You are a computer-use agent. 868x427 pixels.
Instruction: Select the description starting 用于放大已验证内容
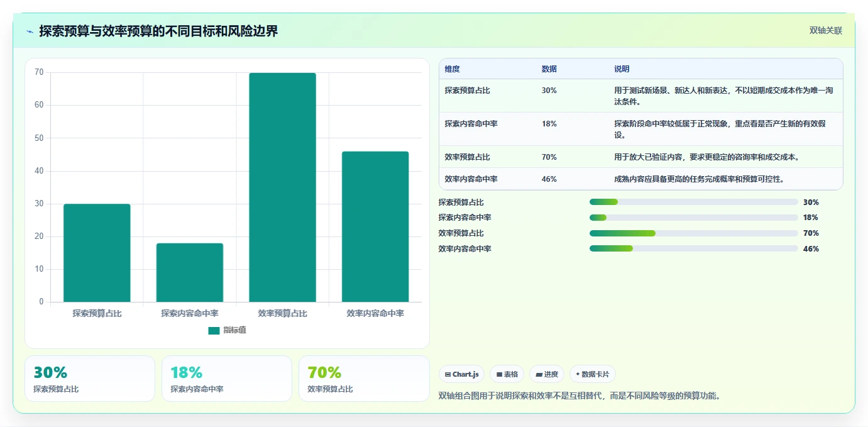tap(706, 157)
